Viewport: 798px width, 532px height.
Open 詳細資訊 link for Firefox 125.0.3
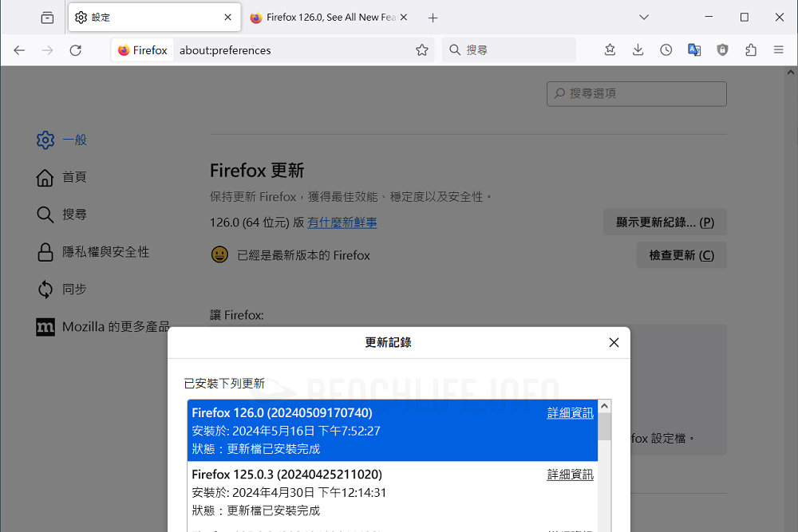tap(570, 474)
